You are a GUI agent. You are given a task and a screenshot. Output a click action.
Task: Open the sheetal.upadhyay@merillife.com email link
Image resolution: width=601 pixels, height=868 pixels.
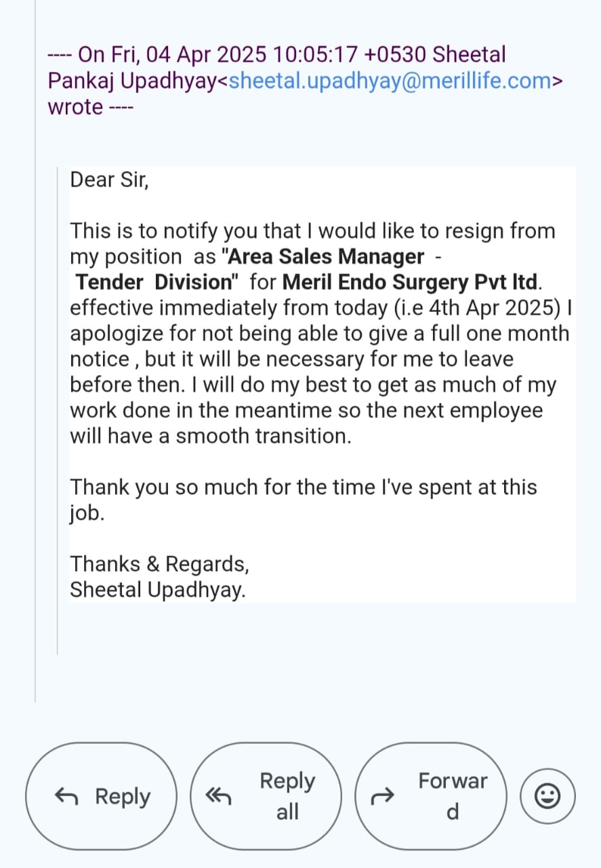[x=390, y=81]
